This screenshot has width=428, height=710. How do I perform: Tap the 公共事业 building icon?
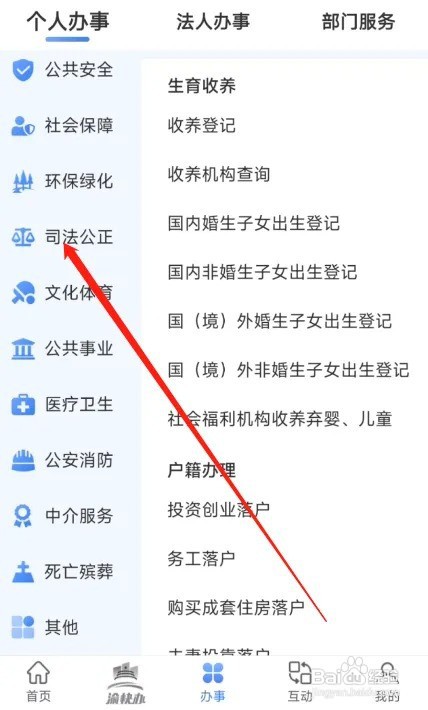(x=23, y=349)
